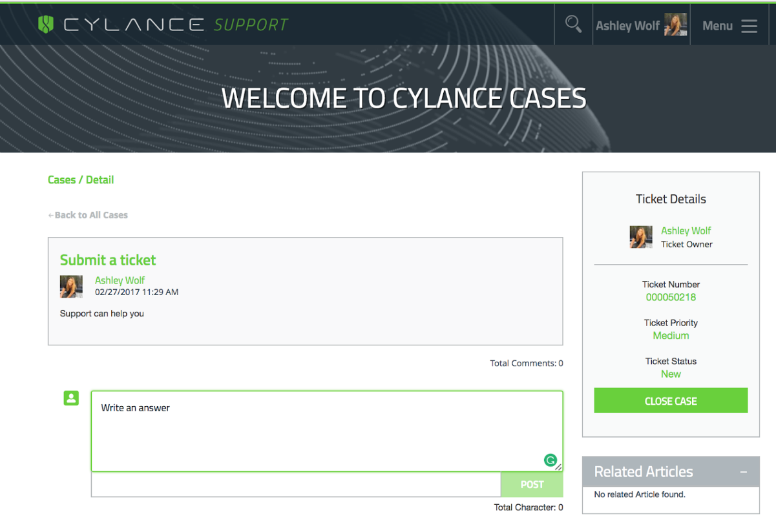Click the Ticket Details heading
Viewport: 776px width, 532px height.
pos(671,199)
